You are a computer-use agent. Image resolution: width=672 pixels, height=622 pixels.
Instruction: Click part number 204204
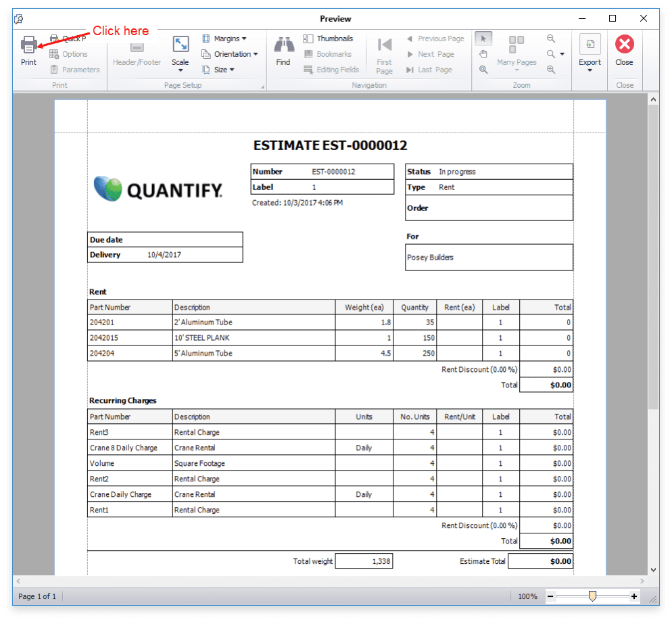[x=102, y=353]
